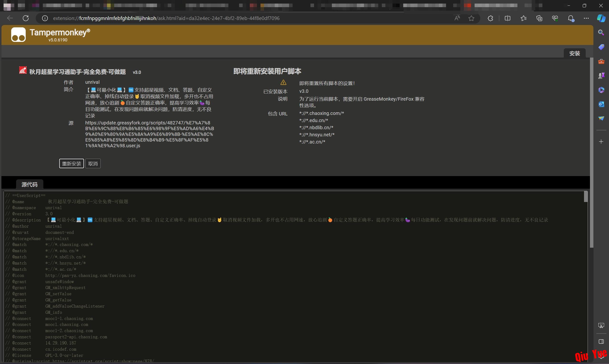Toggle split screen view icon
Image resolution: width=609 pixels, height=364 pixels.
click(x=507, y=18)
